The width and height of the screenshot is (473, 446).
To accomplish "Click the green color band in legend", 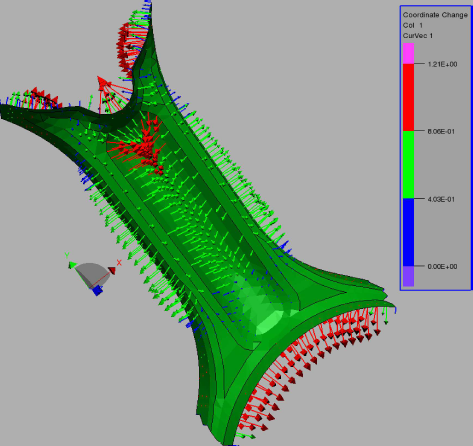I will click(x=408, y=165).
